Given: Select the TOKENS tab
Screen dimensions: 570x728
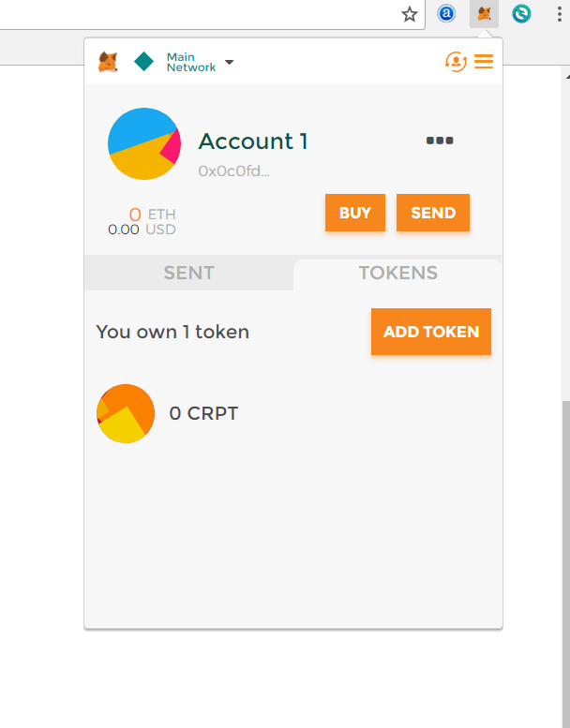Looking at the screenshot, I should click(397, 273).
